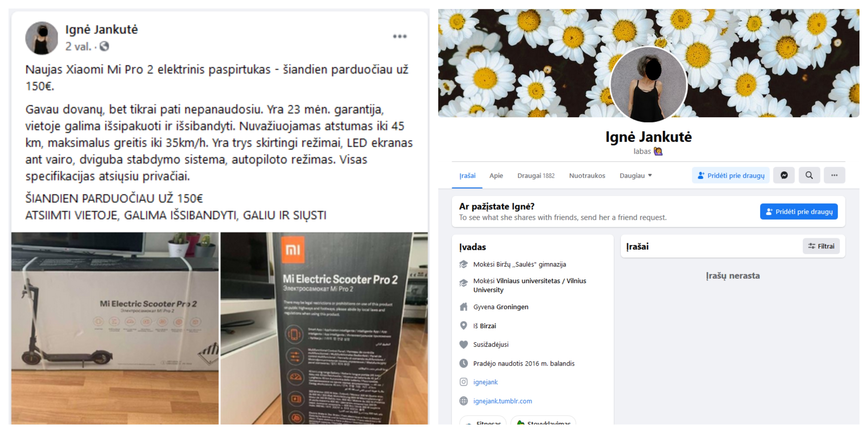868x433 pixels.
Task: Switch to the Apie tab
Action: [496, 175]
